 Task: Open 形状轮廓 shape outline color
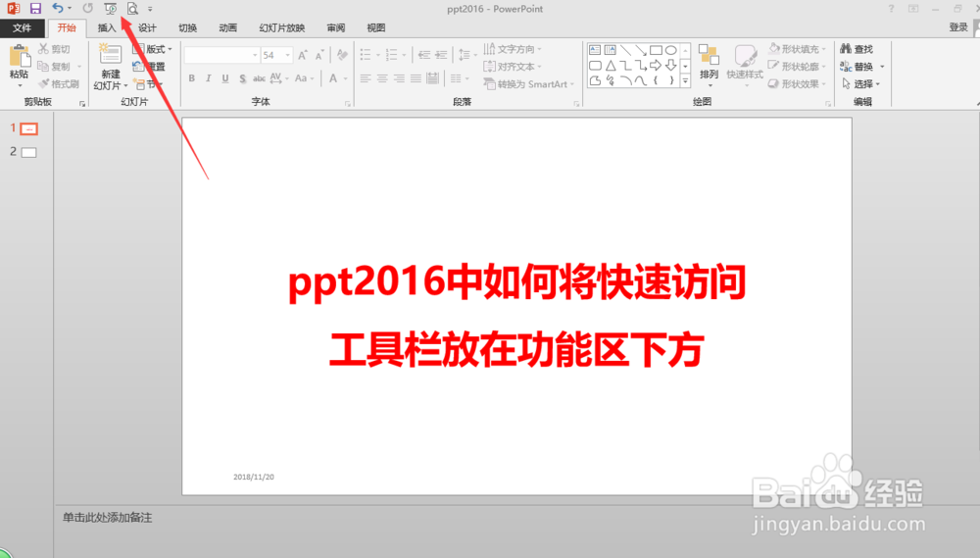pyautogui.click(x=798, y=67)
